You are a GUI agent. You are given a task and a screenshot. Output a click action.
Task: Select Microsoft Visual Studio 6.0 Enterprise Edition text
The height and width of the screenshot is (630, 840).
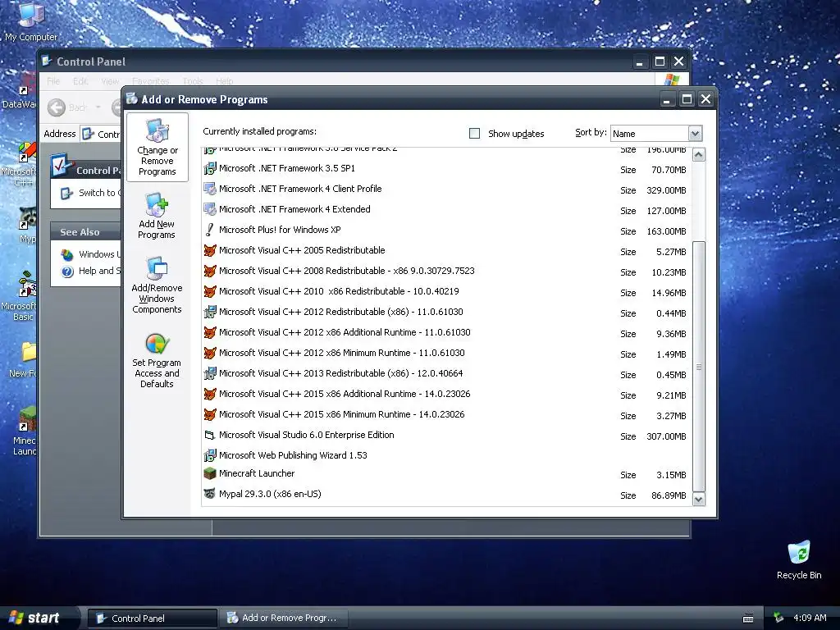coord(307,435)
